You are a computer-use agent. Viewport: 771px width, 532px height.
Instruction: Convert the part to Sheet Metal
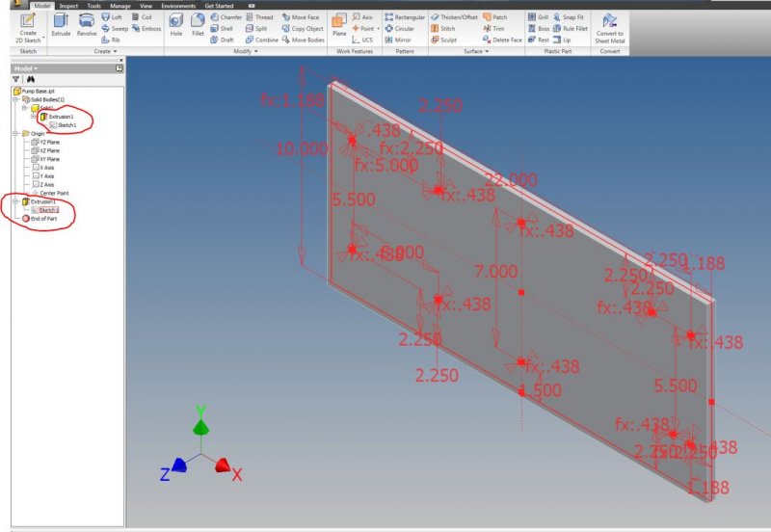click(x=610, y=29)
